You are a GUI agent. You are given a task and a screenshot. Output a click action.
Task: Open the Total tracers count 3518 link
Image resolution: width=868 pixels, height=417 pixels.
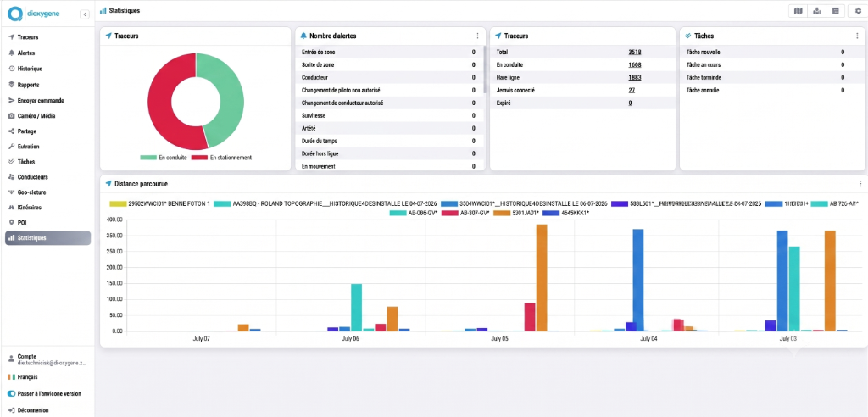(x=634, y=52)
